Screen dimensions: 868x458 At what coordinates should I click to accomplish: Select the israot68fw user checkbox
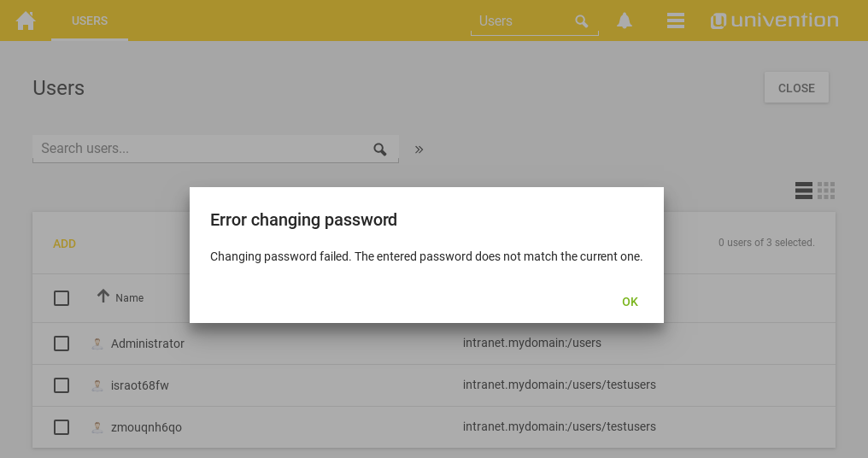(62, 385)
